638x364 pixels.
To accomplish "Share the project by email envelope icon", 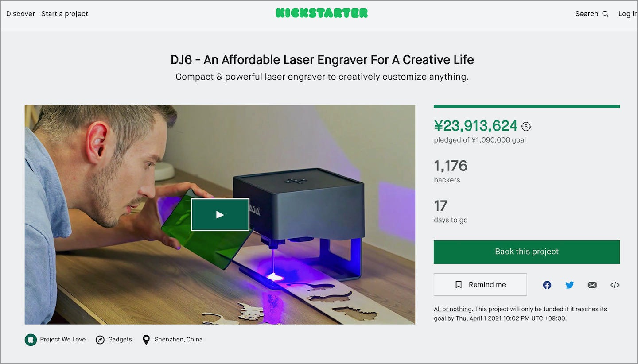I will [x=592, y=285].
